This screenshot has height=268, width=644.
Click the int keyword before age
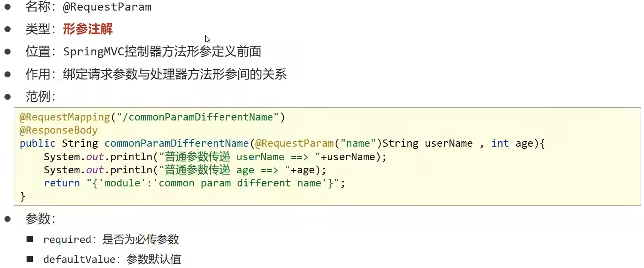500,143
